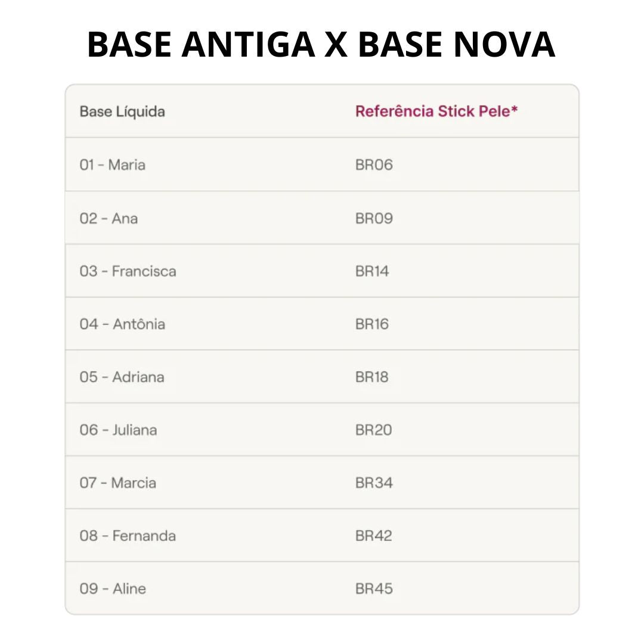This screenshot has height=644, width=644.
Task: Click the BASE ANTIGA X BASE NOVA title
Action: tap(321, 44)
